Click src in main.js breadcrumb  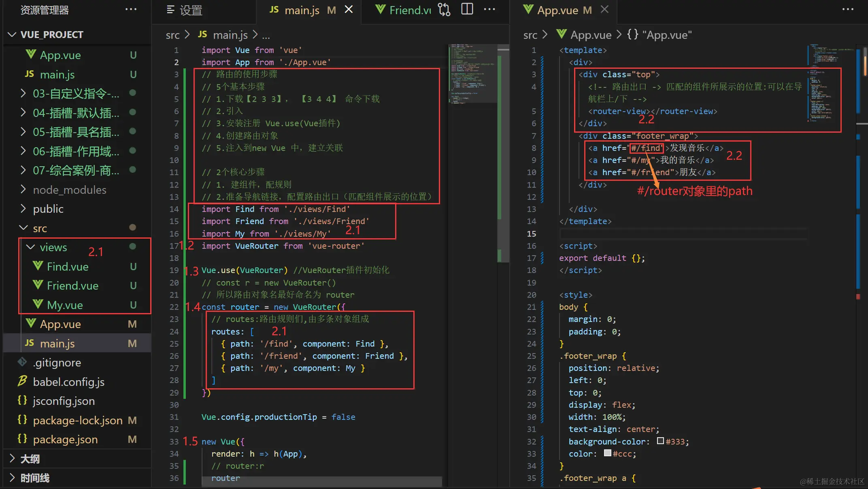point(172,35)
